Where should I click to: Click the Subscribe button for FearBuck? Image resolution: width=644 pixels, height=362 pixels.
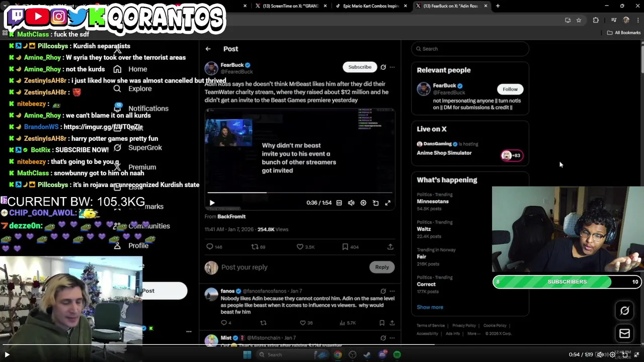click(x=360, y=67)
